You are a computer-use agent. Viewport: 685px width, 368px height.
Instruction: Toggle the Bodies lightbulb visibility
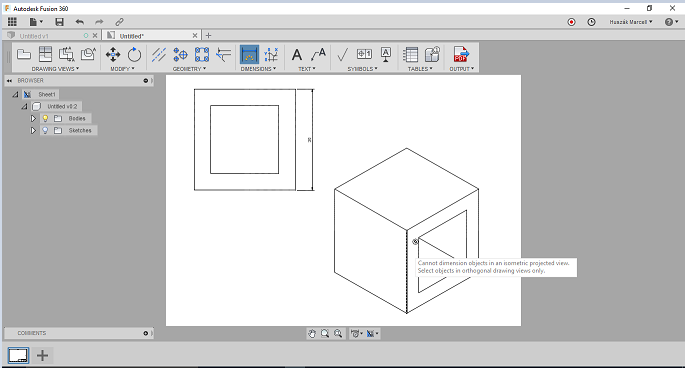tap(45, 118)
